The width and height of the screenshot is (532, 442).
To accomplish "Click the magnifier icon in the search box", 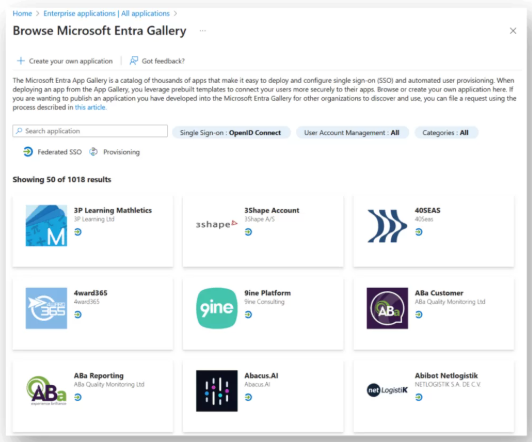I will (19, 131).
